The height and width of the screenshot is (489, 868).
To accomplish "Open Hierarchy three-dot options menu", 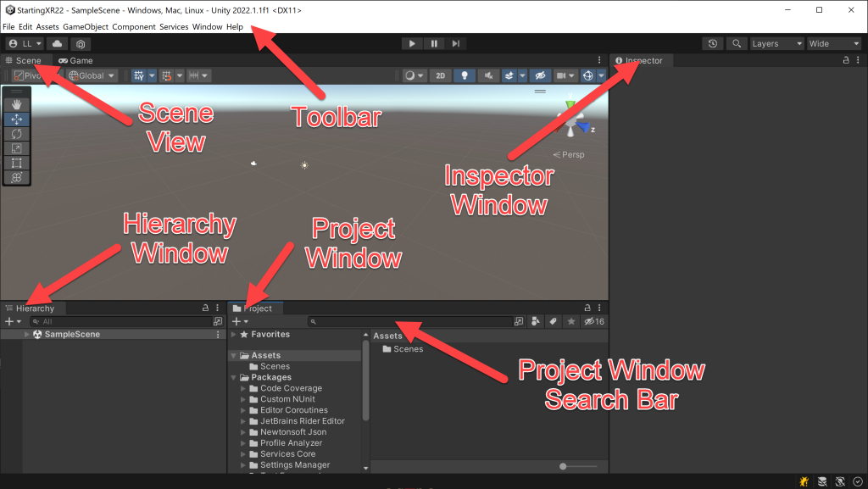I will [217, 308].
